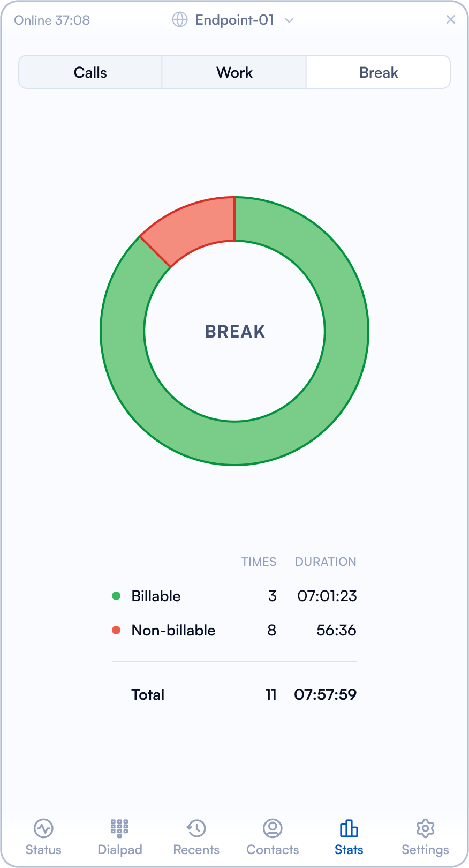Switch to the Work tab

[x=234, y=72]
